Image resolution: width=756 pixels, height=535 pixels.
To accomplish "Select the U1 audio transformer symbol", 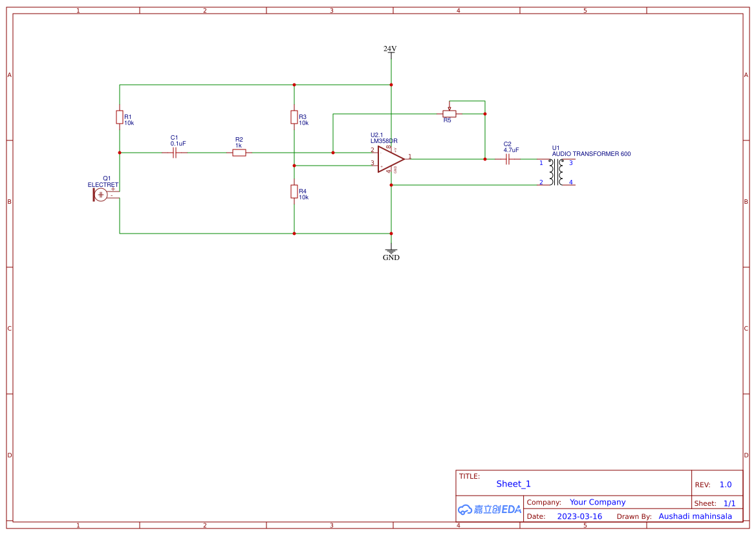I will [x=555, y=171].
